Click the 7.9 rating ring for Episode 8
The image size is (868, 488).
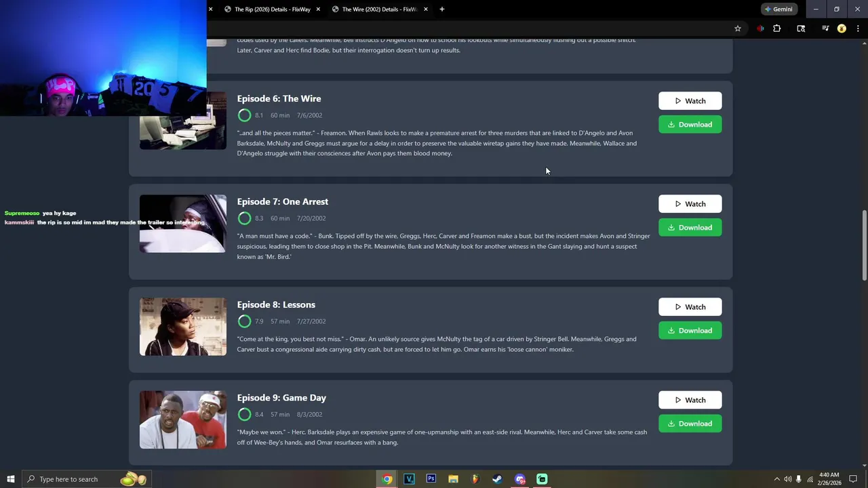[244, 321]
